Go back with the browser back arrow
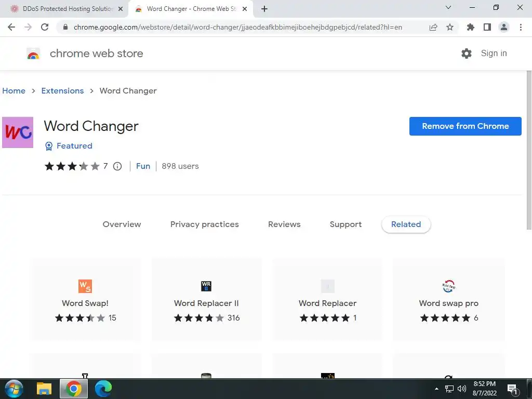This screenshot has width=532, height=399. click(11, 27)
